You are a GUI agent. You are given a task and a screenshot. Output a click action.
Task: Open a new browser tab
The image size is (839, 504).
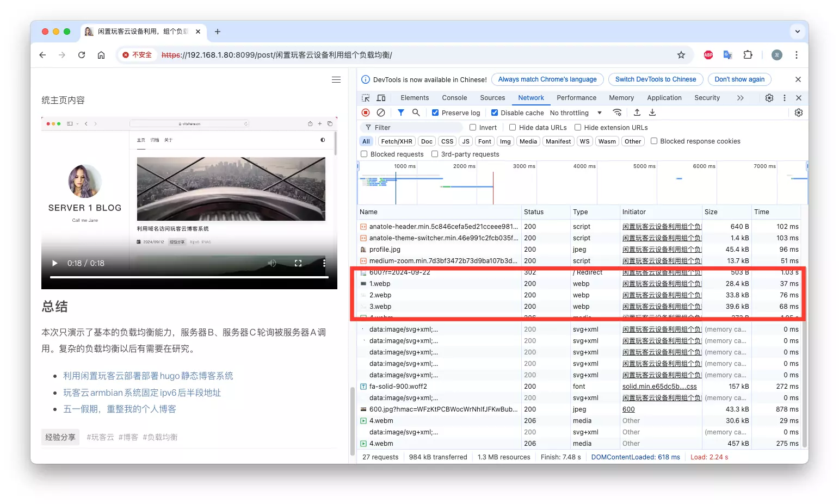click(217, 32)
